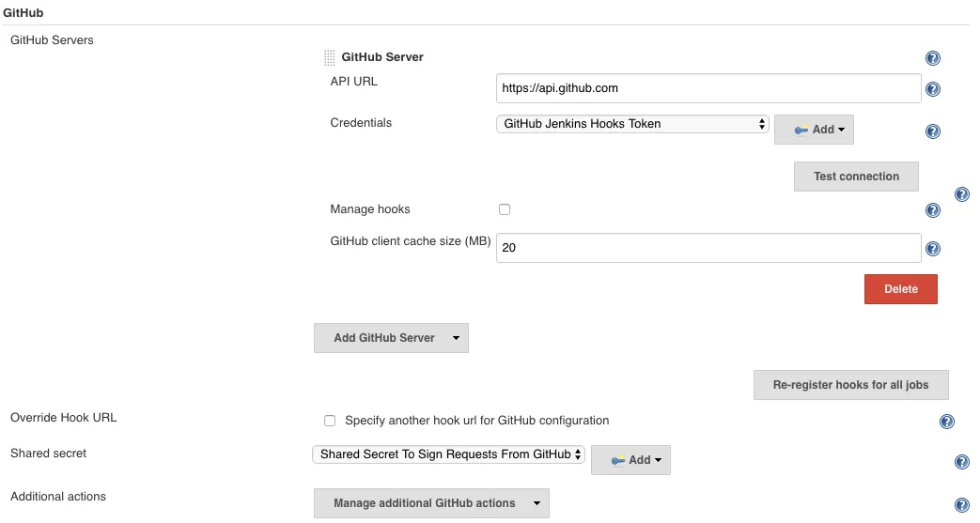Open the Shared Secret To Sign Requests dropdown
The width and height of the screenshot is (980, 523).
pyautogui.click(x=449, y=454)
